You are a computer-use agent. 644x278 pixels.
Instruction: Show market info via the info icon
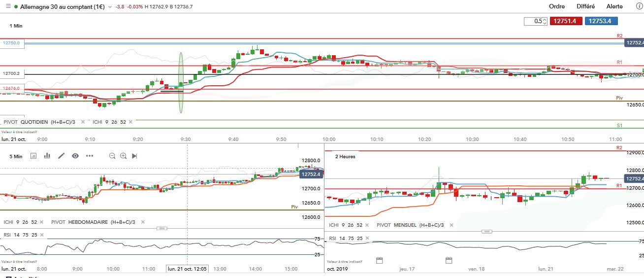click(639, 6)
